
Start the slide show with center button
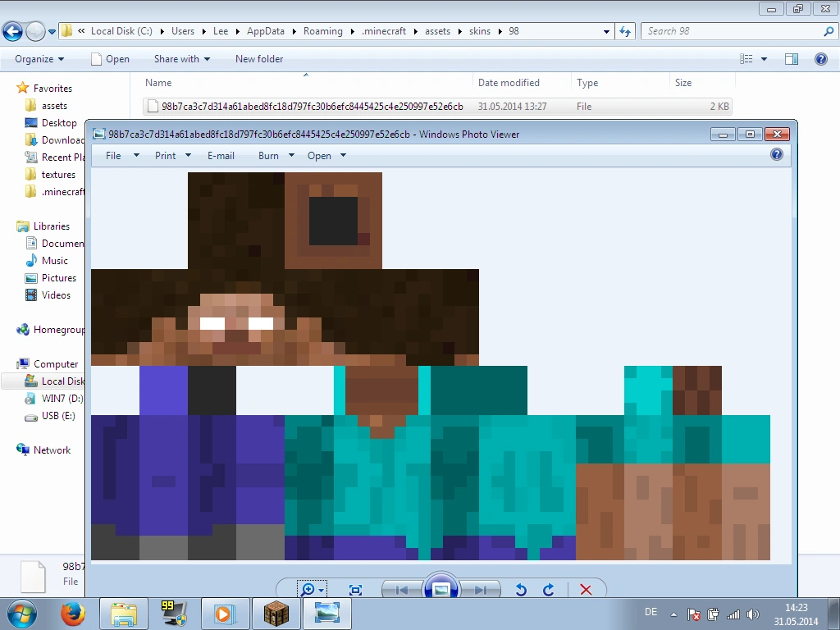pyautogui.click(x=441, y=589)
